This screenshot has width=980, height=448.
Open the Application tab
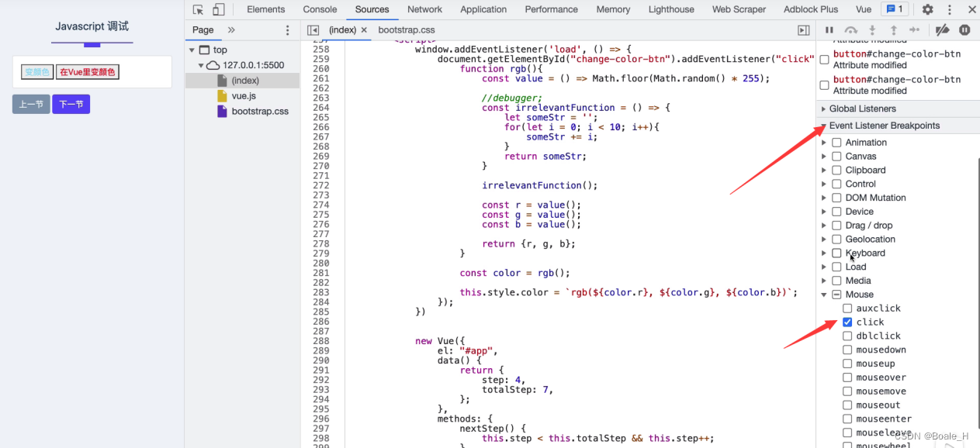click(x=483, y=9)
